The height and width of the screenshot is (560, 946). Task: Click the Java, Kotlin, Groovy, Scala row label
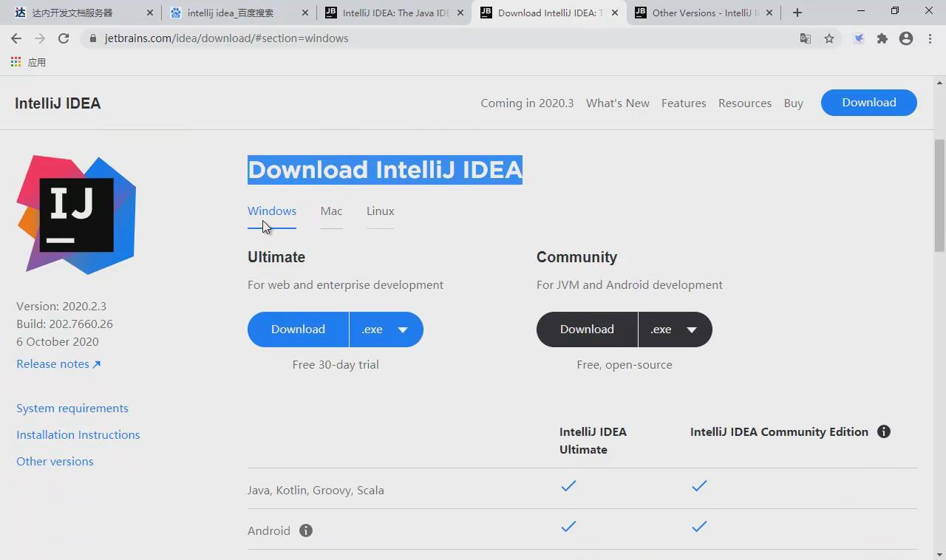[x=316, y=491]
